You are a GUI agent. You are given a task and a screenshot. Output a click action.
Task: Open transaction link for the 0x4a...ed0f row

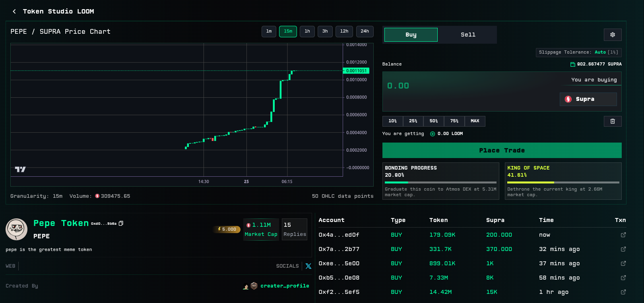(623, 235)
